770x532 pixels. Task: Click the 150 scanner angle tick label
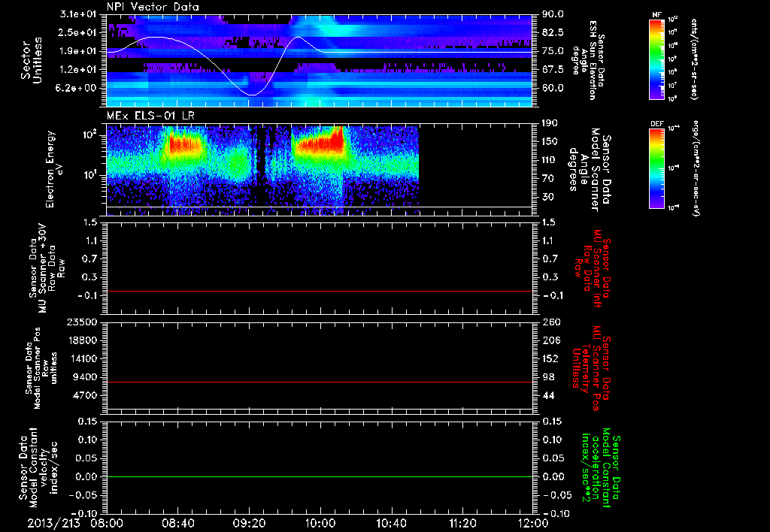point(550,141)
